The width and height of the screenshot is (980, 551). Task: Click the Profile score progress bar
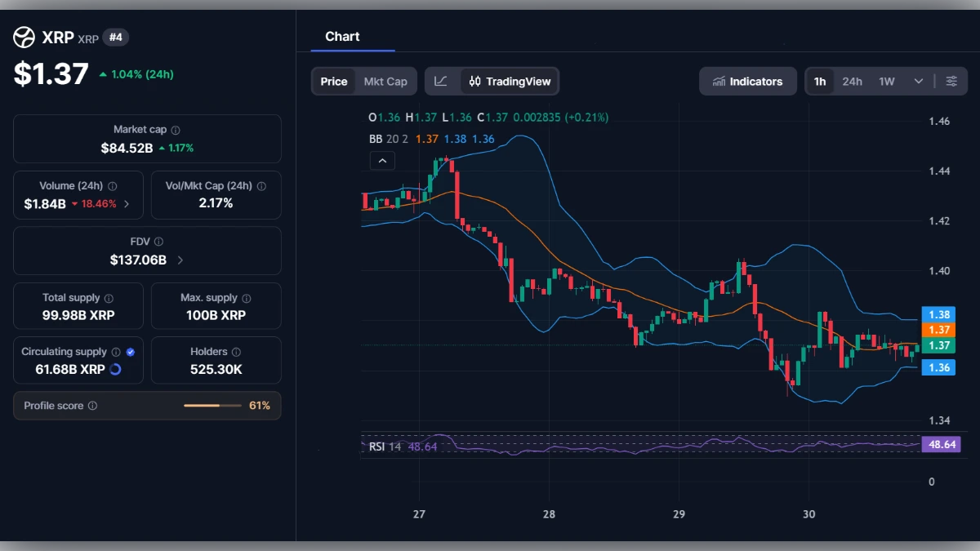point(212,406)
